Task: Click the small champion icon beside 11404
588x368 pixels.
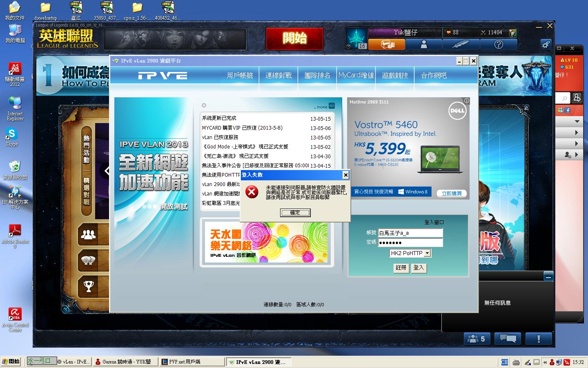Action: point(512,32)
